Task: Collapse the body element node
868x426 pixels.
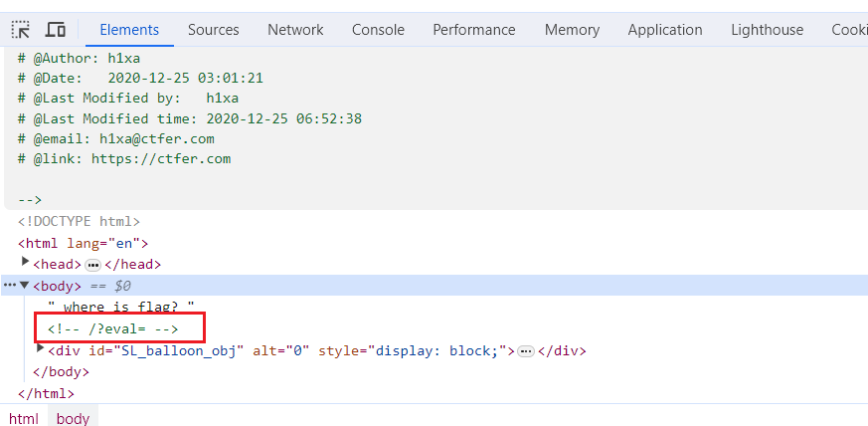Action: click(26, 286)
